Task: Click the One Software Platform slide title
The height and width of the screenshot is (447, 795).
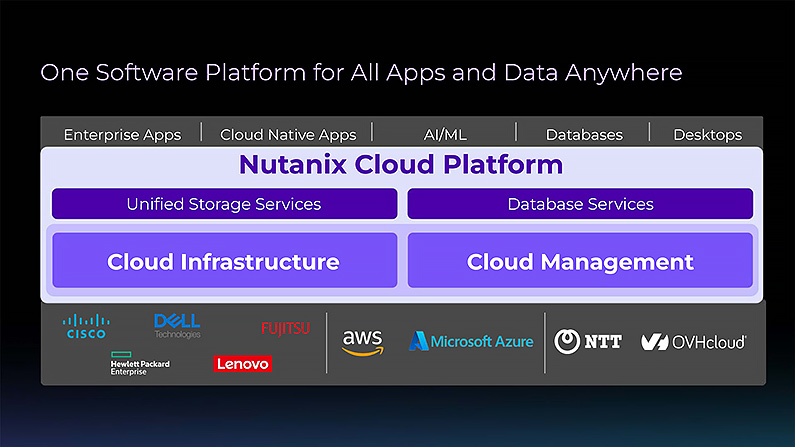Action: pos(361,73)
